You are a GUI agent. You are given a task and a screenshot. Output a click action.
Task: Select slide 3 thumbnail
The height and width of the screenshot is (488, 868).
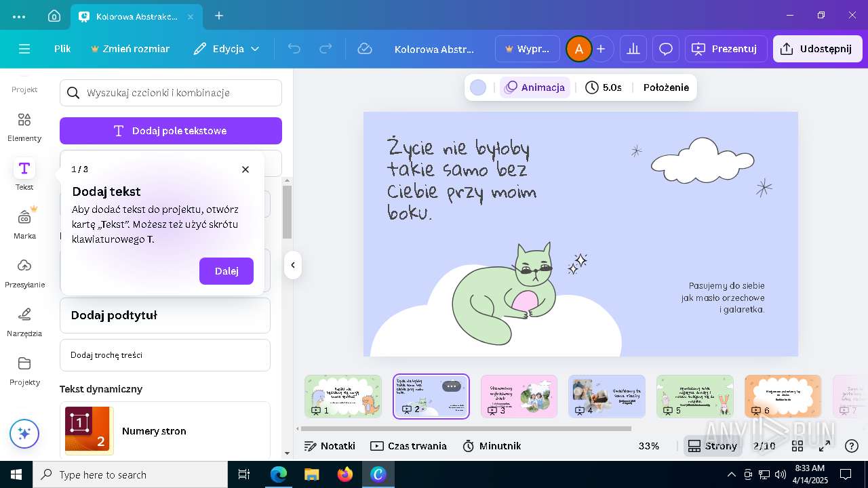[519, 396]
